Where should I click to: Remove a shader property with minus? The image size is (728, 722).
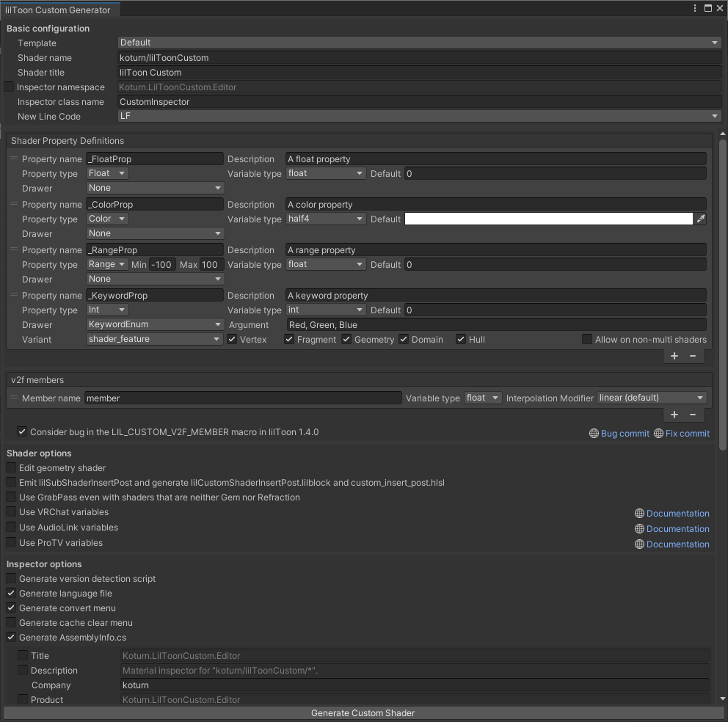tap(693, 356)
